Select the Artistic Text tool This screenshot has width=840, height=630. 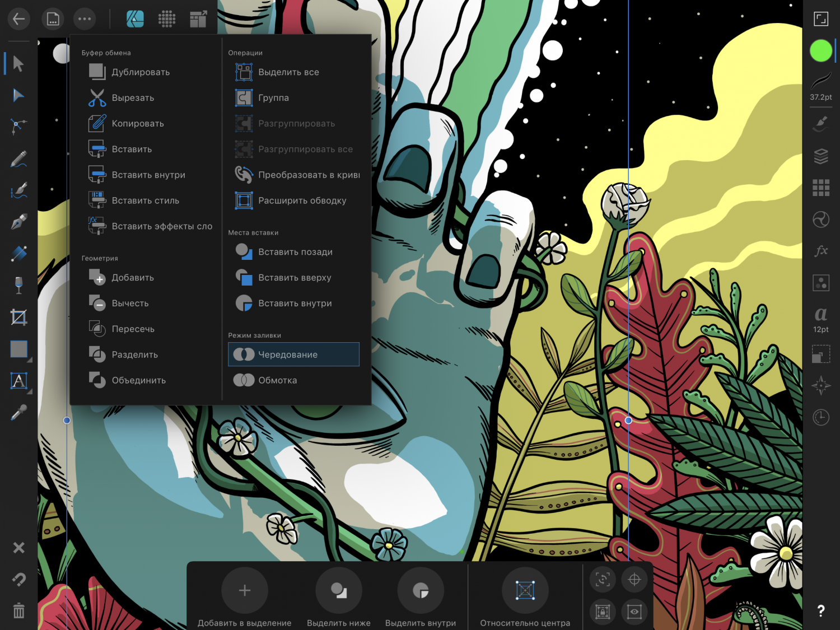(18, 381)
